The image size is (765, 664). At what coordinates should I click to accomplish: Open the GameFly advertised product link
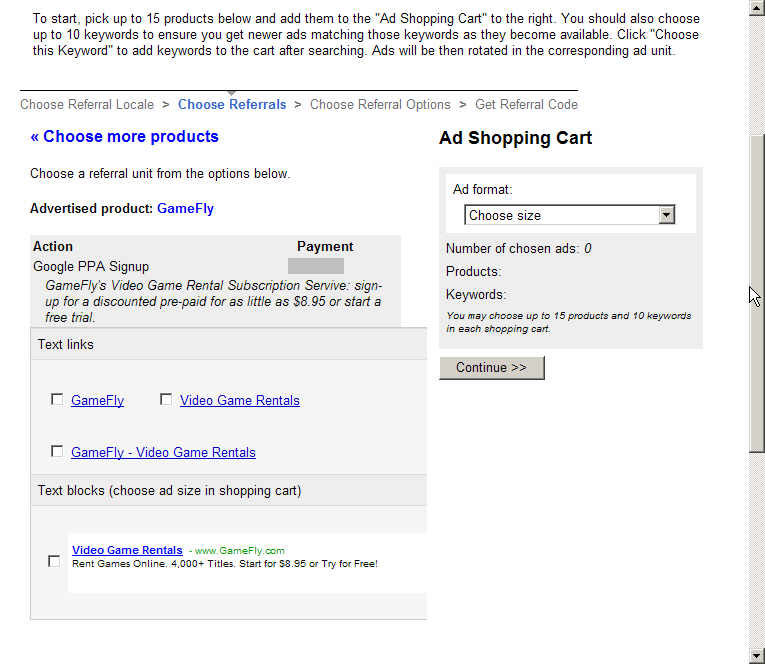185,209
